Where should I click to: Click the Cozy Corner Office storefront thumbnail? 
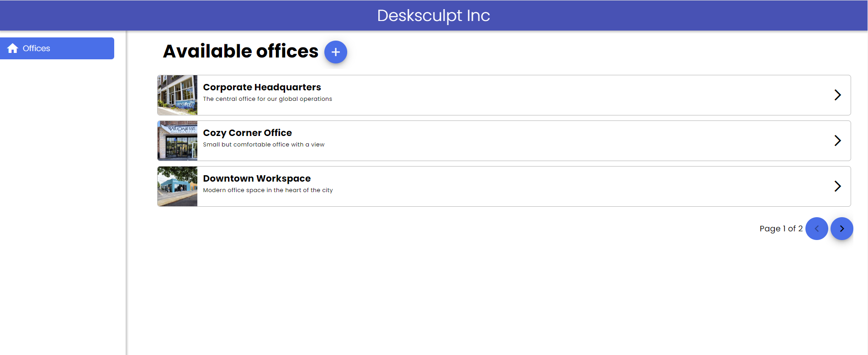177,141
